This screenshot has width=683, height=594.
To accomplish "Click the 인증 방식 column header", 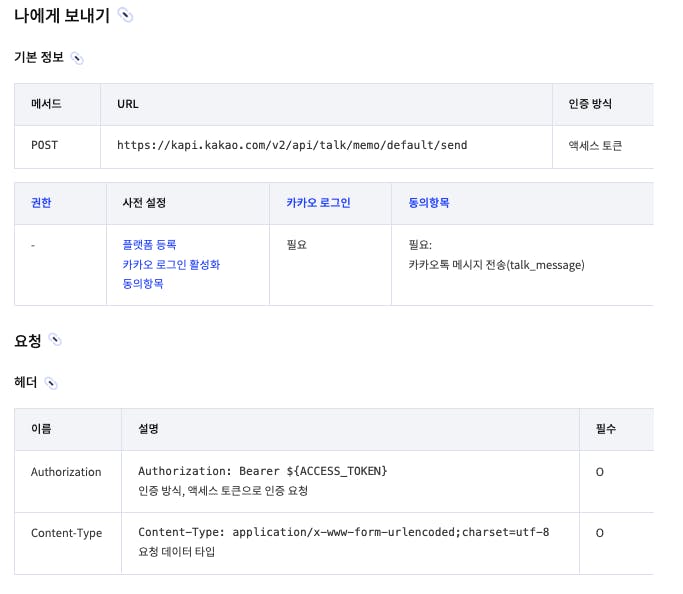I will coord(590,104).
